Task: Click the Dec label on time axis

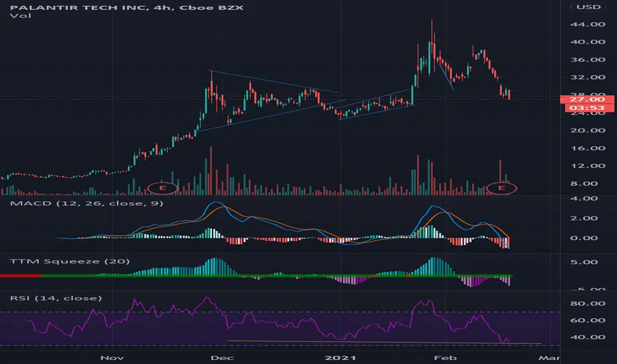Action: point(222,357)
